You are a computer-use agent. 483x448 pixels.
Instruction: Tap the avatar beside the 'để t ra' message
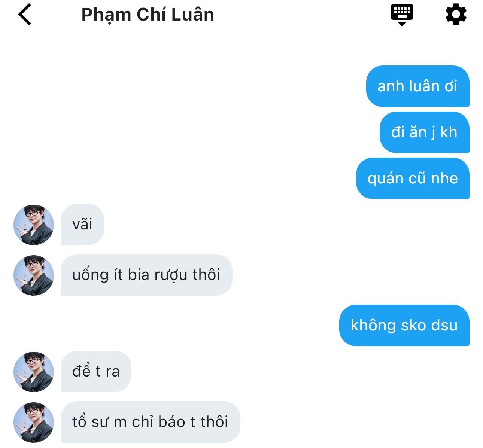34,372
